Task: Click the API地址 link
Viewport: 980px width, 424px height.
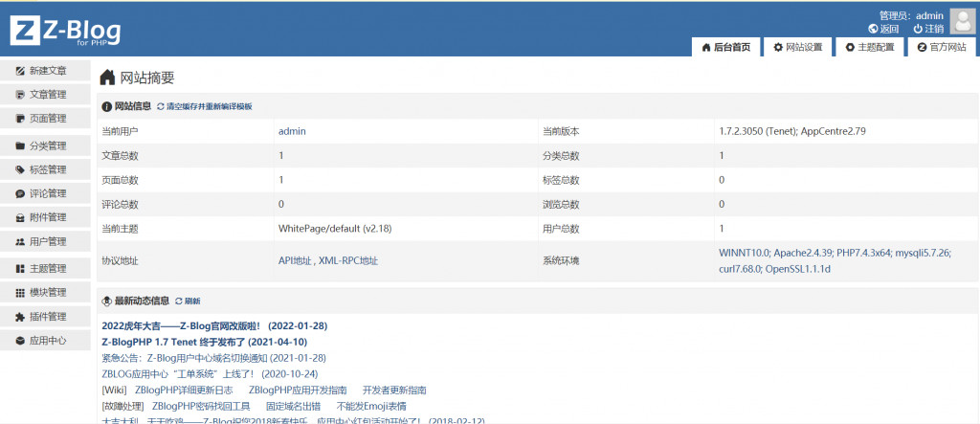Action: click(x=295, y=260)
